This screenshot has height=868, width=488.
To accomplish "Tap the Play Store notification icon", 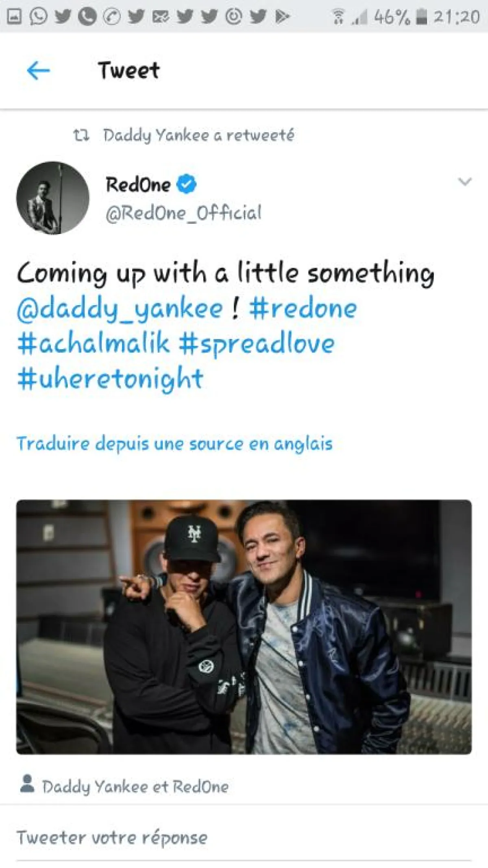I will [282, 17].
